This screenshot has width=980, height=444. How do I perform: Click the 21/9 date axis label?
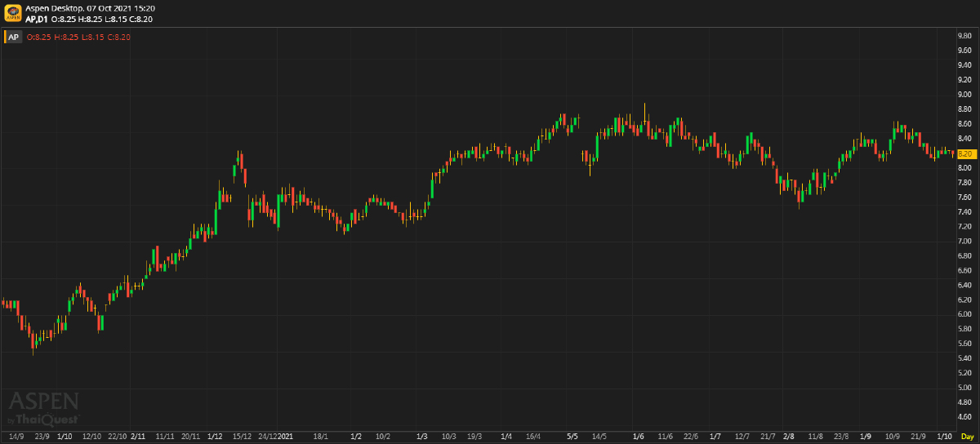[x=919, y=437]
